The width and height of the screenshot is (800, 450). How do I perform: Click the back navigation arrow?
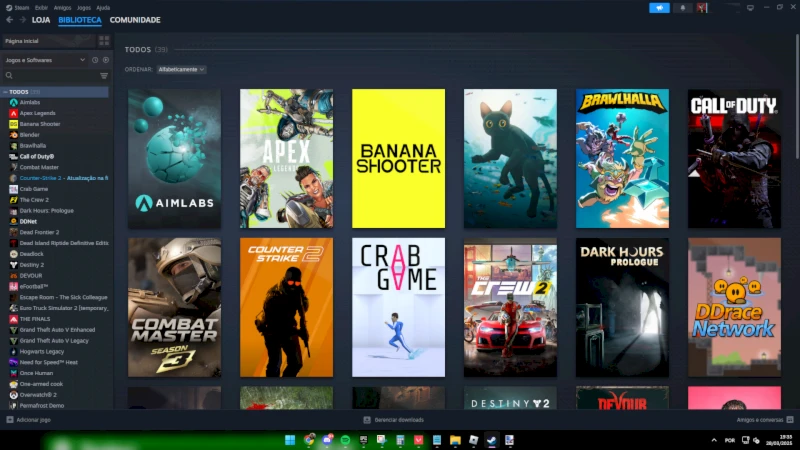click(10, 20)
